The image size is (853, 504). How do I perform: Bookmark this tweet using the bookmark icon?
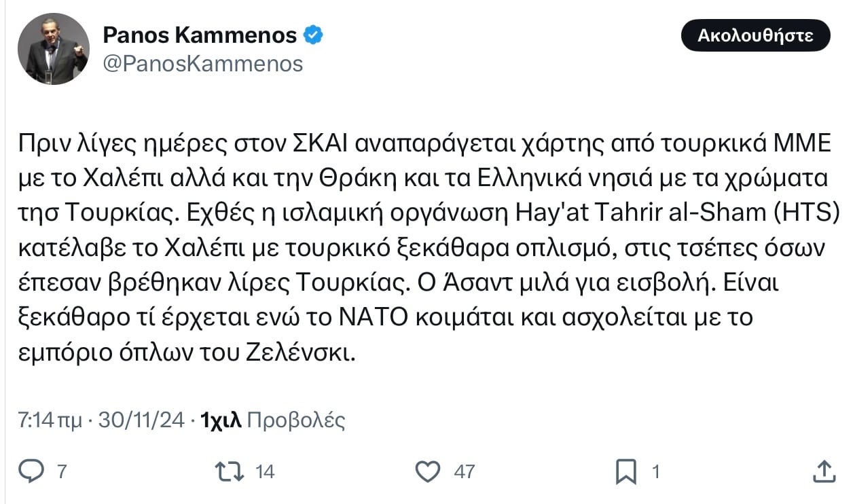point(625,470)
